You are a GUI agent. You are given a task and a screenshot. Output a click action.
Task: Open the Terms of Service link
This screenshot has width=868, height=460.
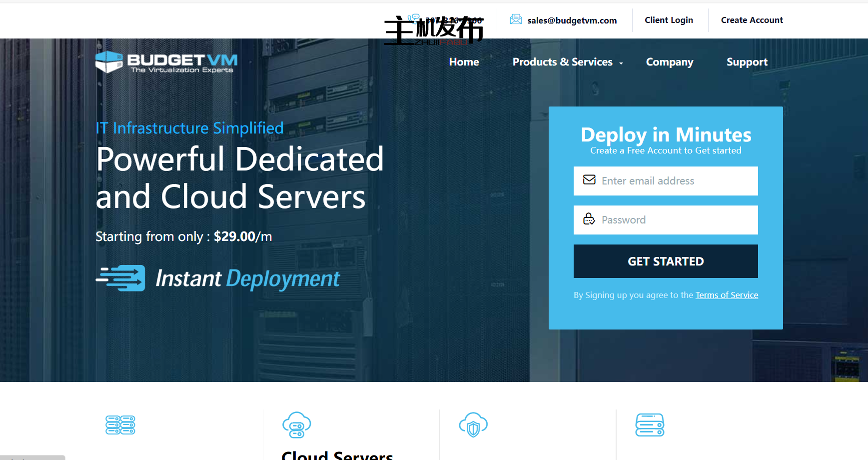coord(727,295)
